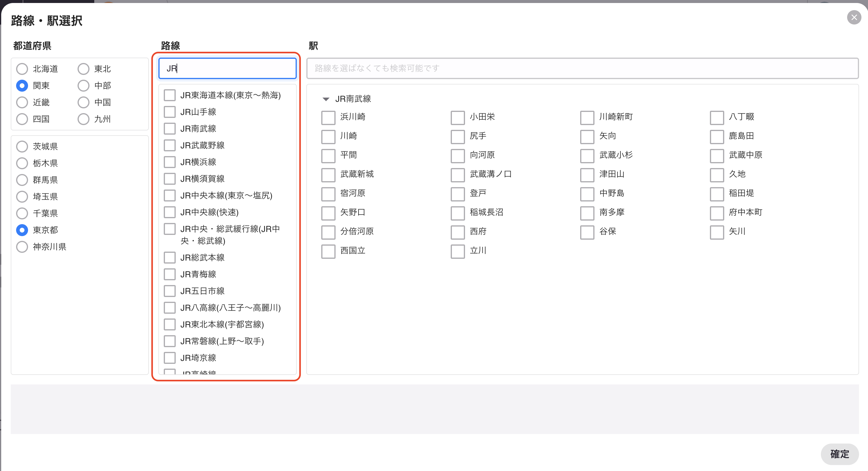The image size is (868, 471).
Task: Check JR八高線(八王子〜高麗川) line
Action: click(169, 307)
